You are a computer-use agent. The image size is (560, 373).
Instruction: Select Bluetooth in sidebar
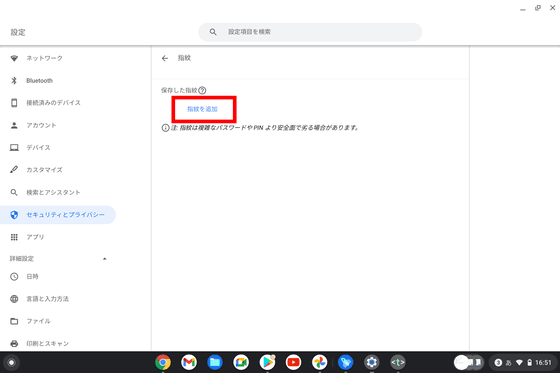[58, 81]
